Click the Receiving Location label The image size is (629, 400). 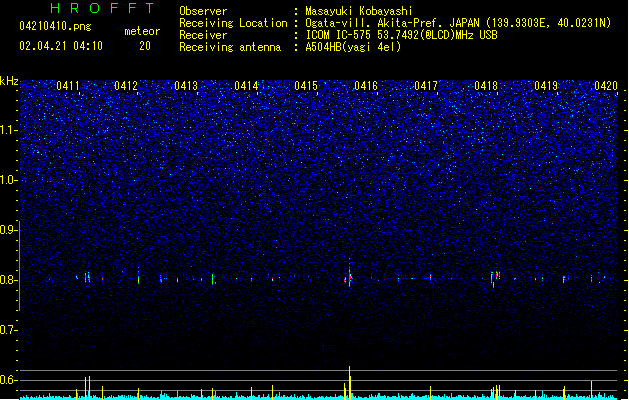pyautogui.click(x=233, y=24)
